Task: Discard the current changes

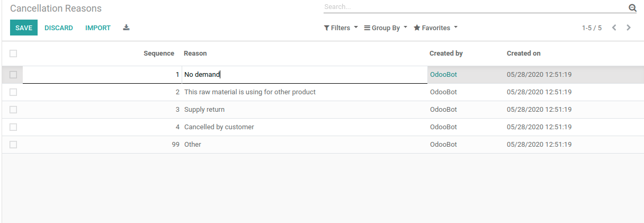Action: (x=59, y=28)
